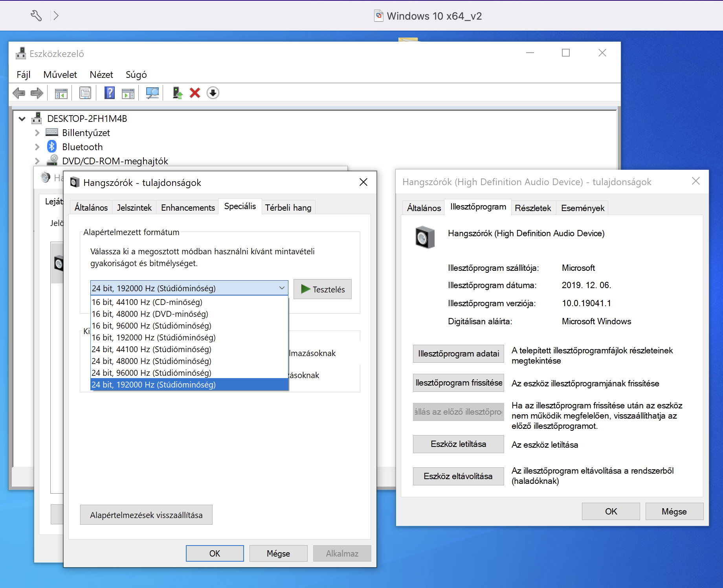Click the Illesztőprogram adatai button
This screenshot has width=723, height=588.
click(x=459, y=354)
